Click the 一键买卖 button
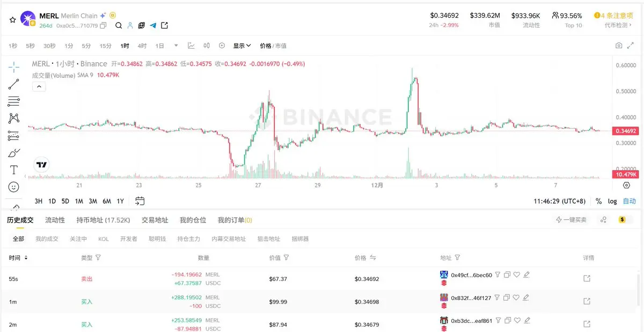 572,220
